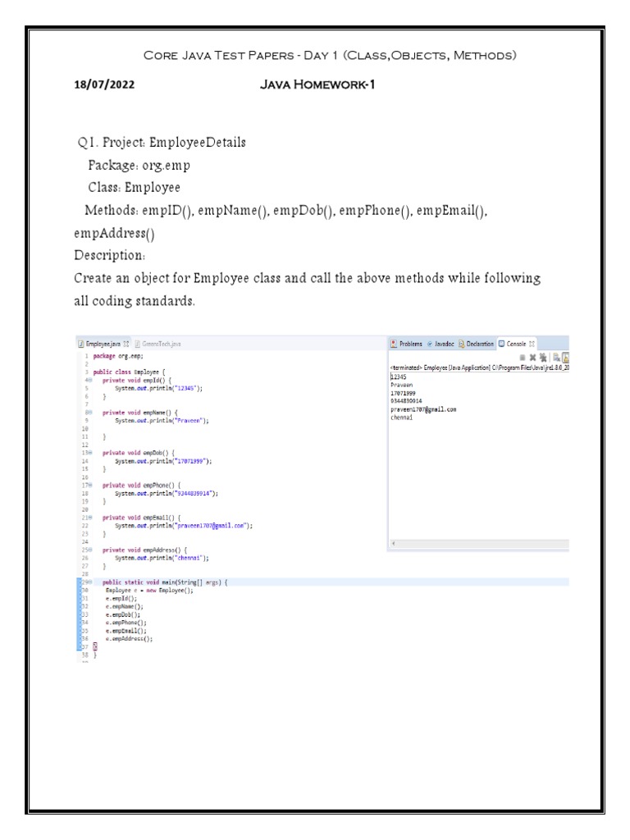Click the console horizontal scrollbar track
Viewport: 630px width, 840px height.
482,543
